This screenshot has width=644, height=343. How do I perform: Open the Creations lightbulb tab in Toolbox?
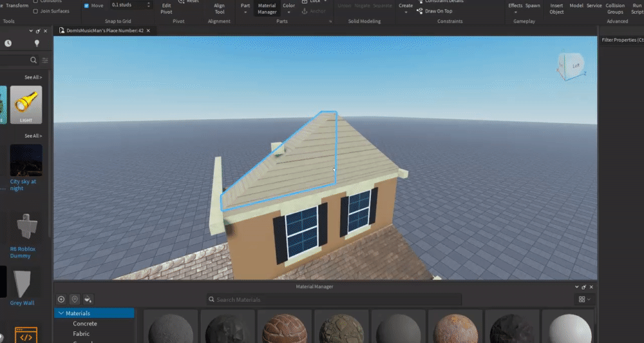point(37,43)
